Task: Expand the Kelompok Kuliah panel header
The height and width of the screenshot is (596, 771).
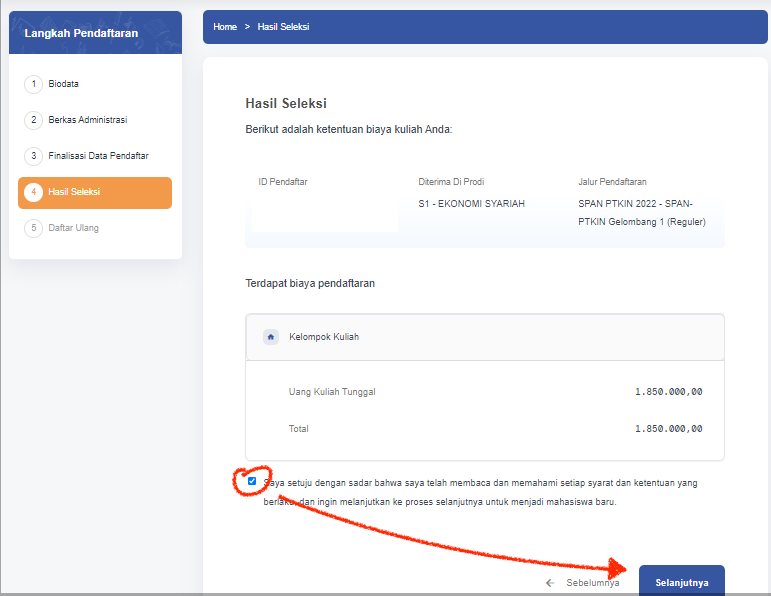Action: tap(484, 337)
